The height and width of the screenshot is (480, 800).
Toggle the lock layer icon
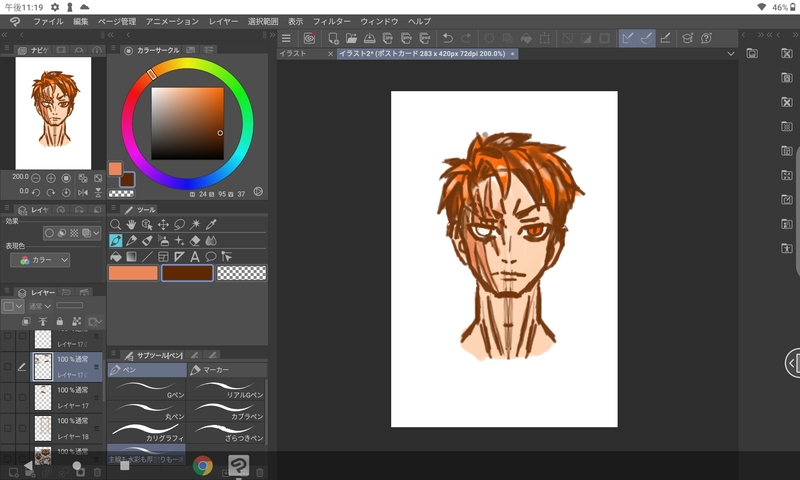(x=60, y=322)
